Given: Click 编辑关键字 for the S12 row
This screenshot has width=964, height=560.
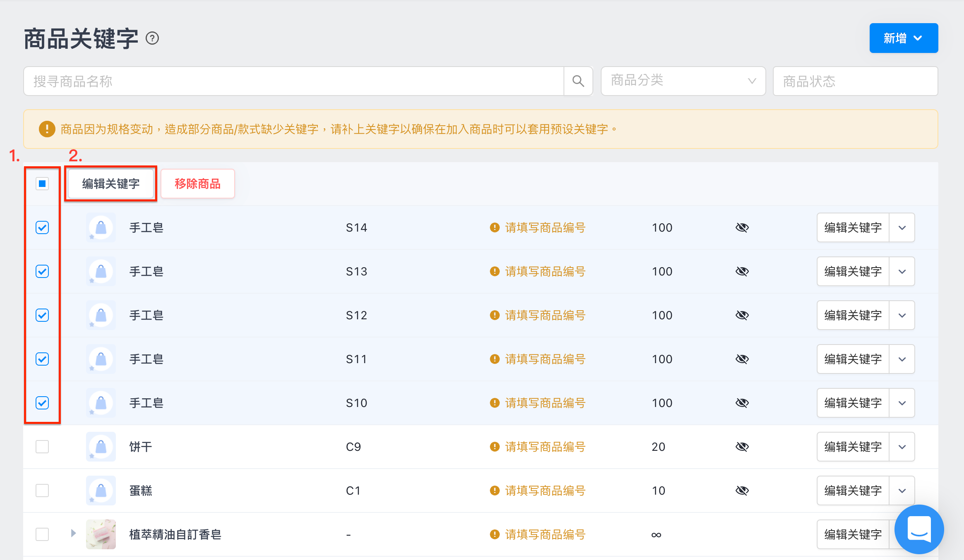Looking at the screenshot, I should point(853,315).
